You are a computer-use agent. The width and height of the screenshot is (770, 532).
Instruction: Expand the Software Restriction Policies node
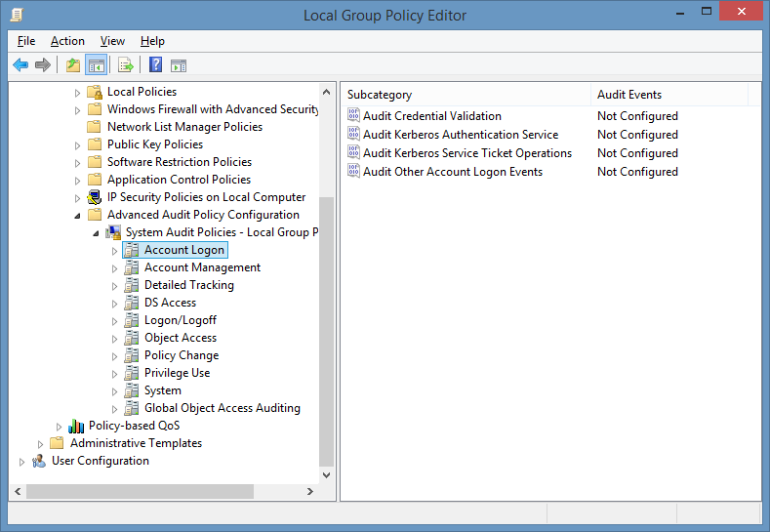77,163
